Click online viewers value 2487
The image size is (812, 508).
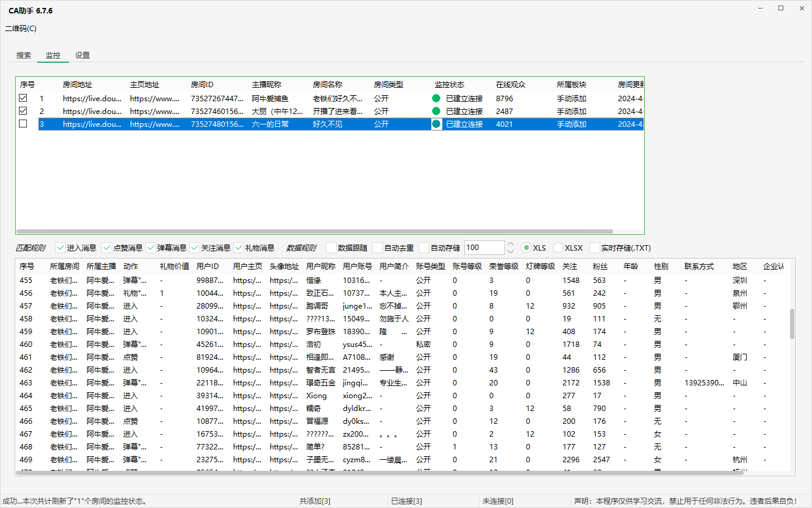coord(505,111)
